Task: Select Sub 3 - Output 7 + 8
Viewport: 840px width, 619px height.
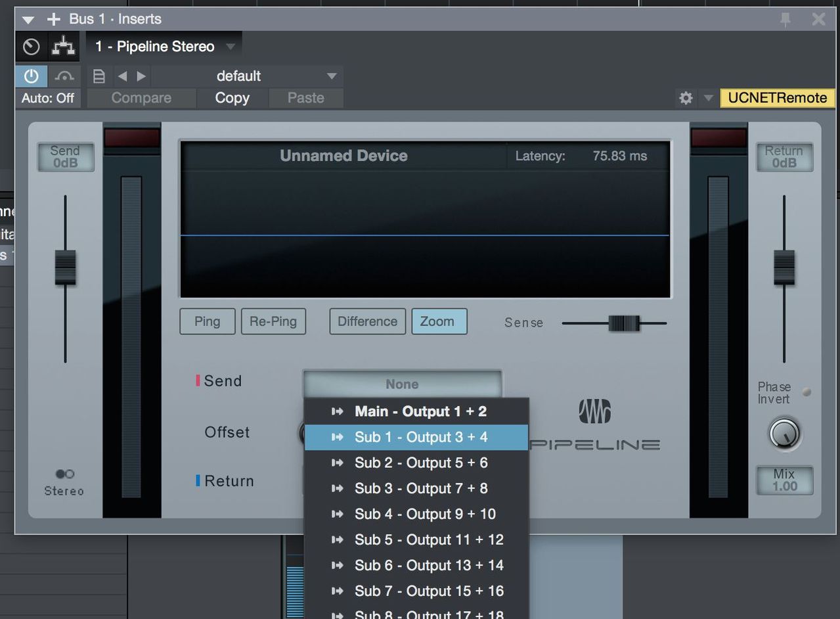Action: coord(416,488)
